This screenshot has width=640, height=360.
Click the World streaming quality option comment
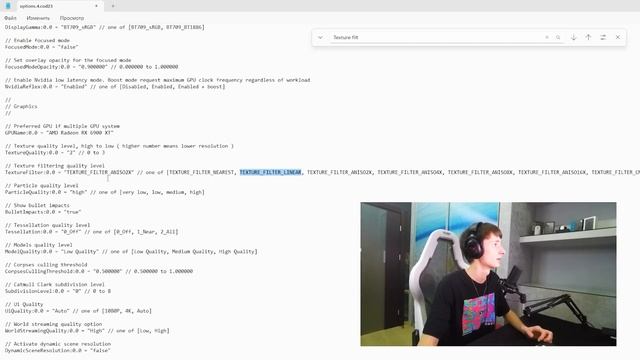(x=53, y=324)
